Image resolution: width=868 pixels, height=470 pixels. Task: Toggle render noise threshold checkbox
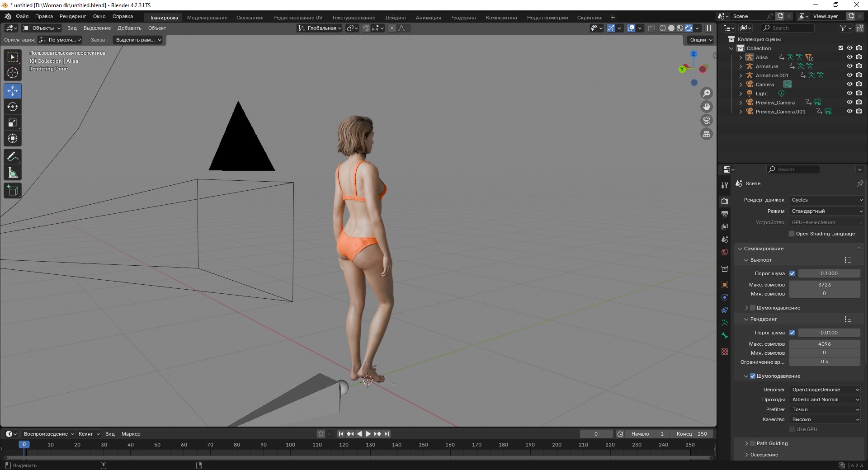(792, 333)
